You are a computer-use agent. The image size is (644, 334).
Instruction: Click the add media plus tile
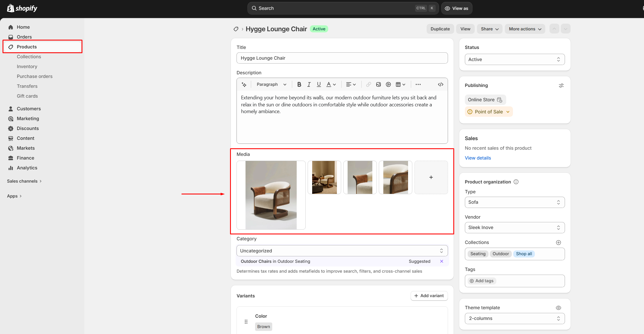431,177
